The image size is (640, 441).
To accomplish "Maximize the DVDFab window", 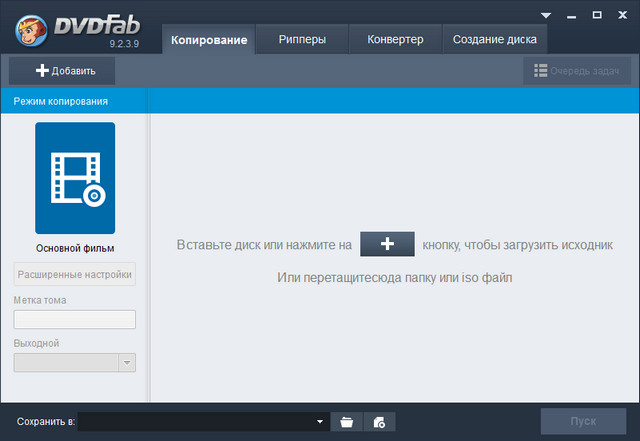I will tap(597, 15).
